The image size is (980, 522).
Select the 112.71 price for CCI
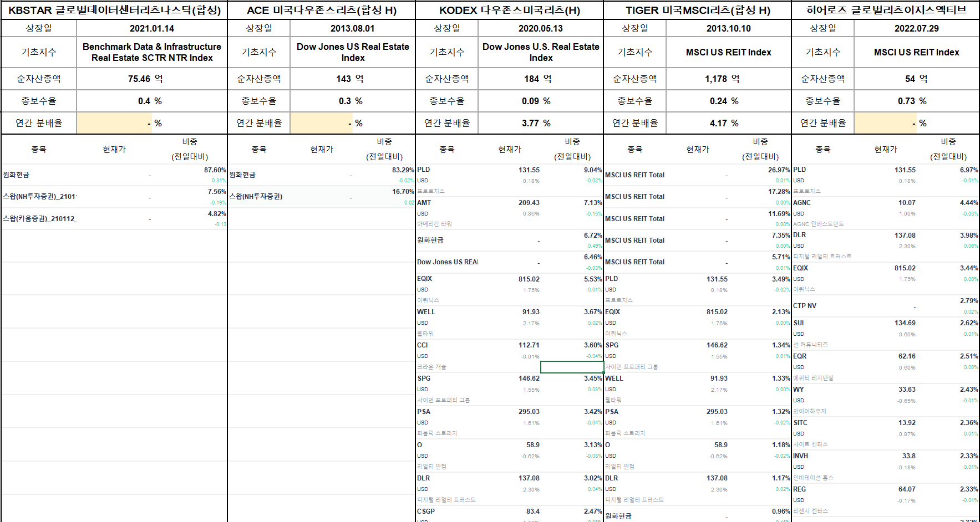[x=529, y=345]
